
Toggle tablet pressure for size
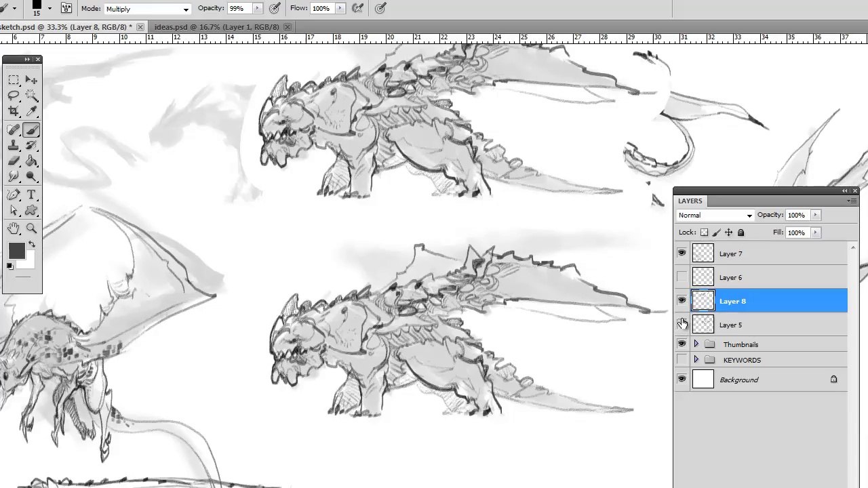[380, 8]
